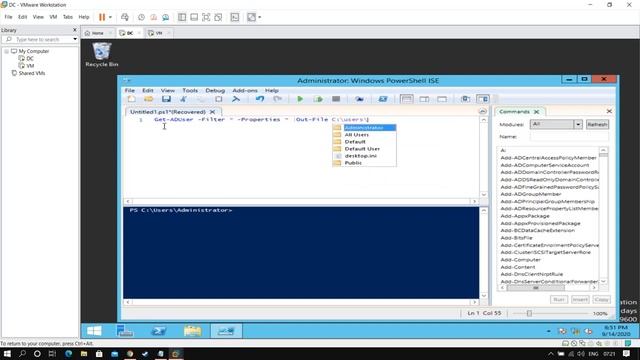Click the New script icon in PowerShell ISE

[131, 99]
